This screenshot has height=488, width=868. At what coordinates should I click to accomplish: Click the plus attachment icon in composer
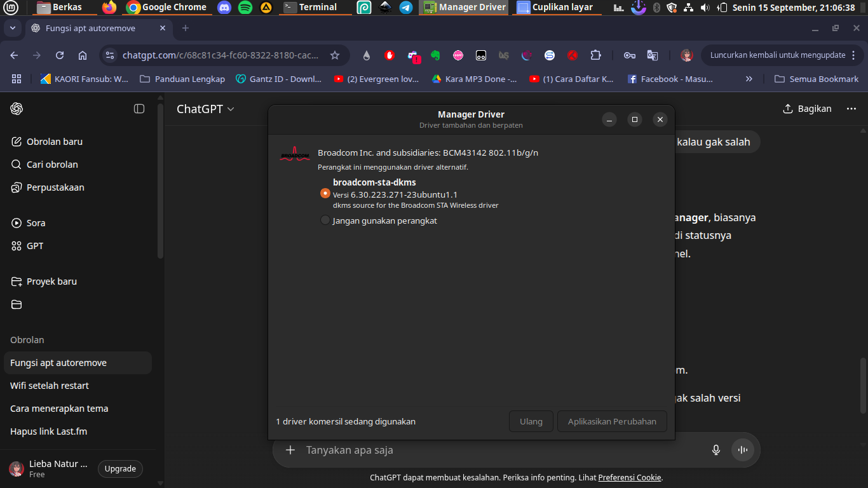290,450
